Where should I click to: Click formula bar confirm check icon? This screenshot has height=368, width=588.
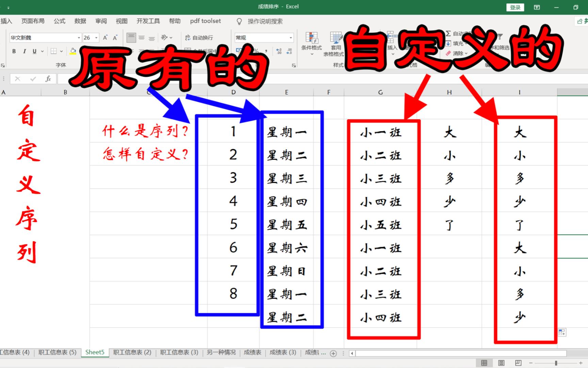coord(33,79)
